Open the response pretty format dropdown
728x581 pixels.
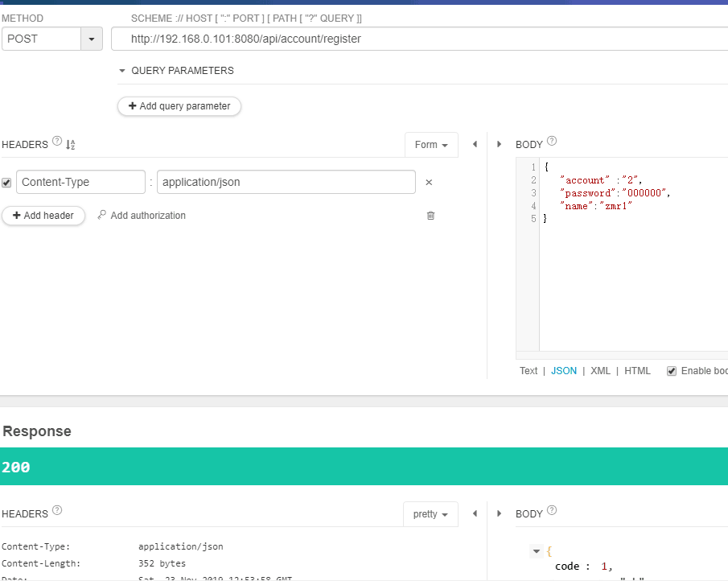click(x=430, y=514)
